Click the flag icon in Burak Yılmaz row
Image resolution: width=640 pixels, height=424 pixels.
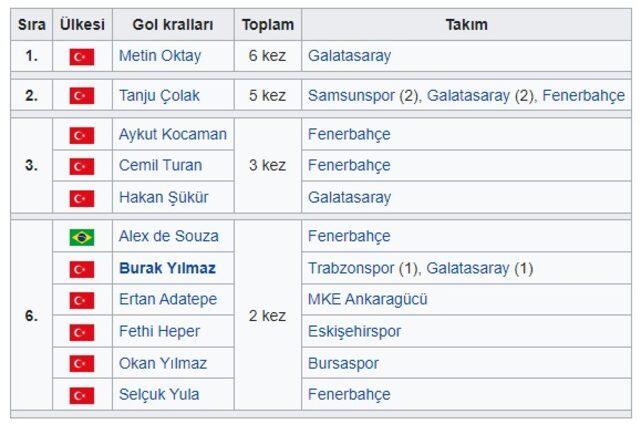82,269
